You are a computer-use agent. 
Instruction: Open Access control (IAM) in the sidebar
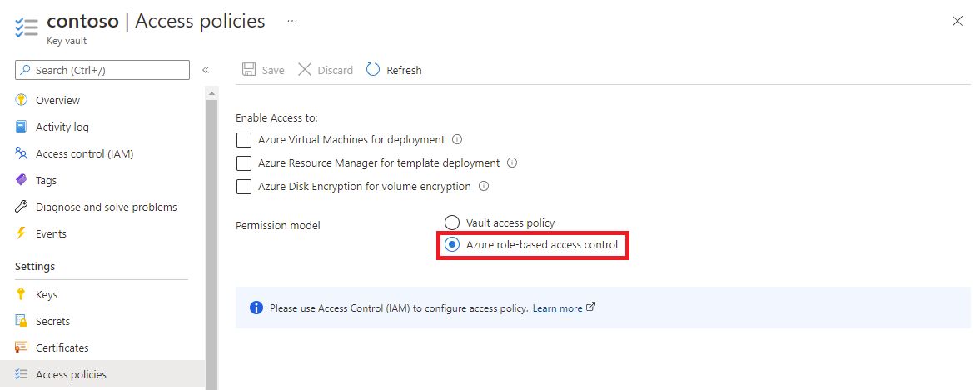tap(84, 153)
